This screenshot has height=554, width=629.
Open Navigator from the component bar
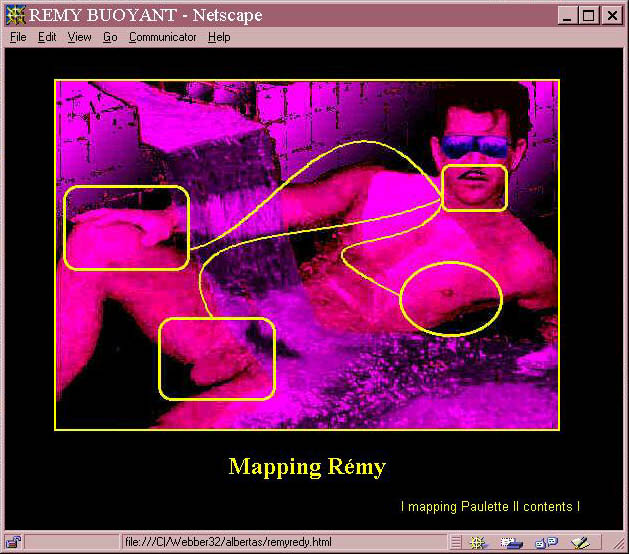478,543
